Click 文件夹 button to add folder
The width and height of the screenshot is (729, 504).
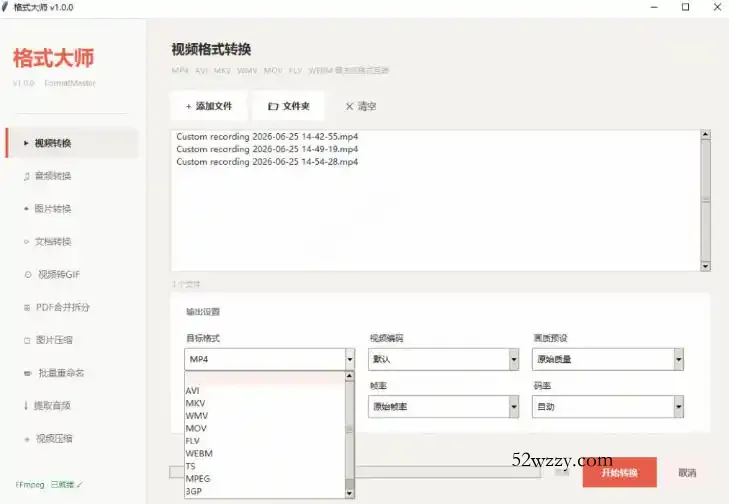coord(288,106)
